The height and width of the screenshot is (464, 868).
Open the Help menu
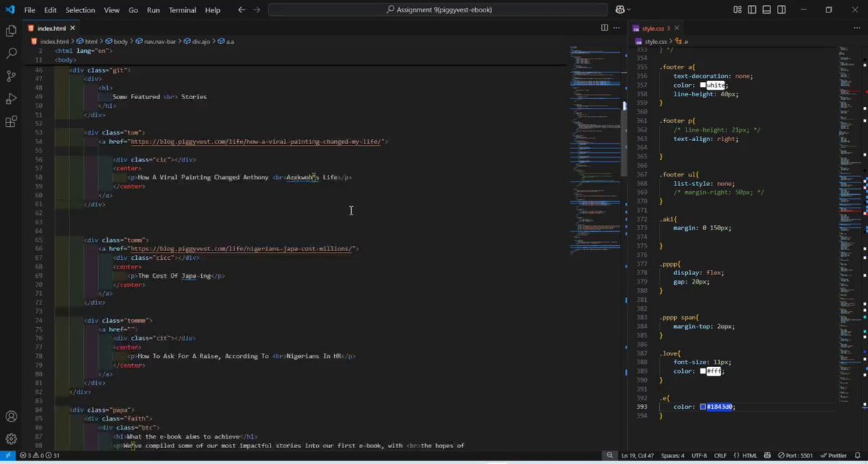click(x=213, y=10)
